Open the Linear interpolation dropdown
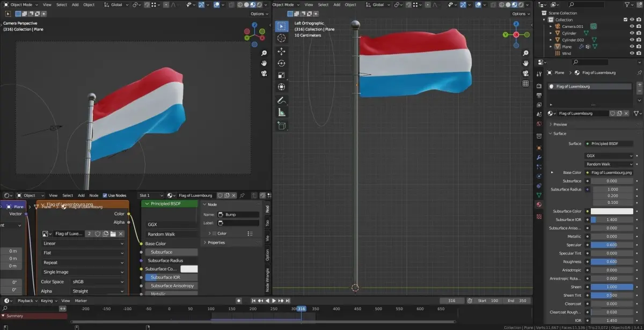The width and height of the screenshot is (644, 330). (x=83, y=243)
